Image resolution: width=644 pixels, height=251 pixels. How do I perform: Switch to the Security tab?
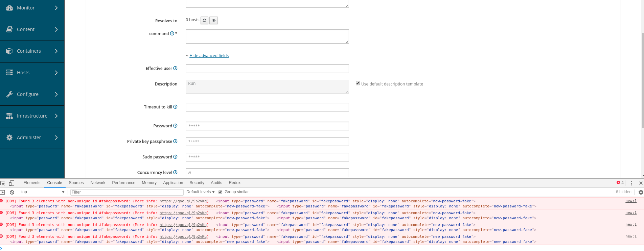coord(197,183)
